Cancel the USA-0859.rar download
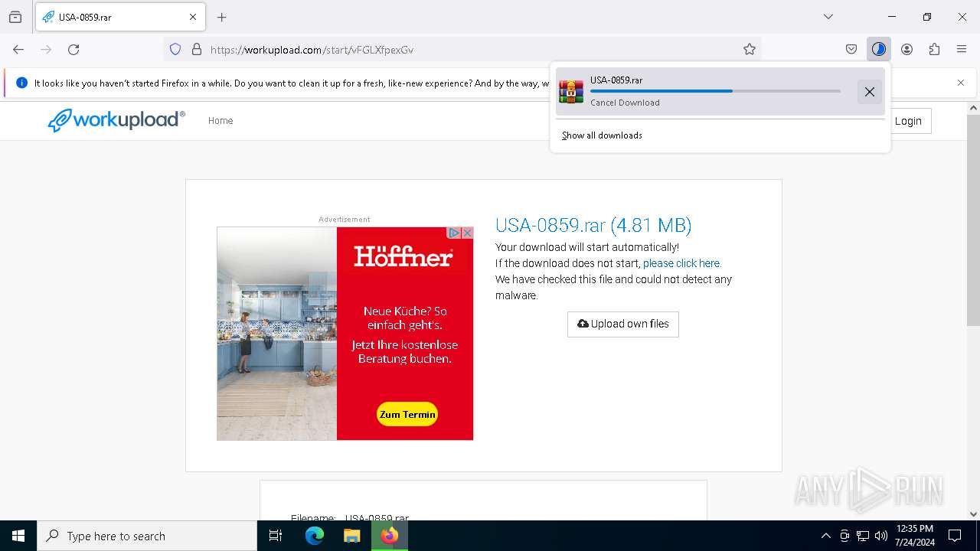 [870, 92]
